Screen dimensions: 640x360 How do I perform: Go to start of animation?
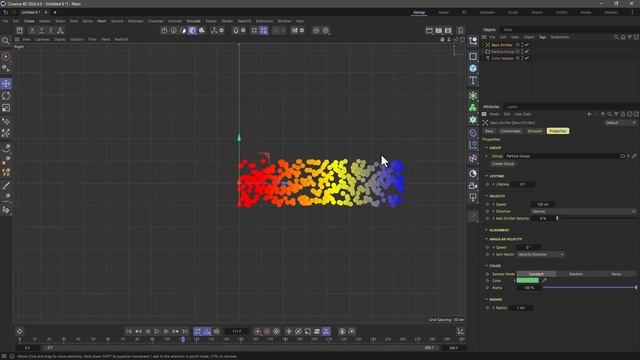tap(129, 331)
